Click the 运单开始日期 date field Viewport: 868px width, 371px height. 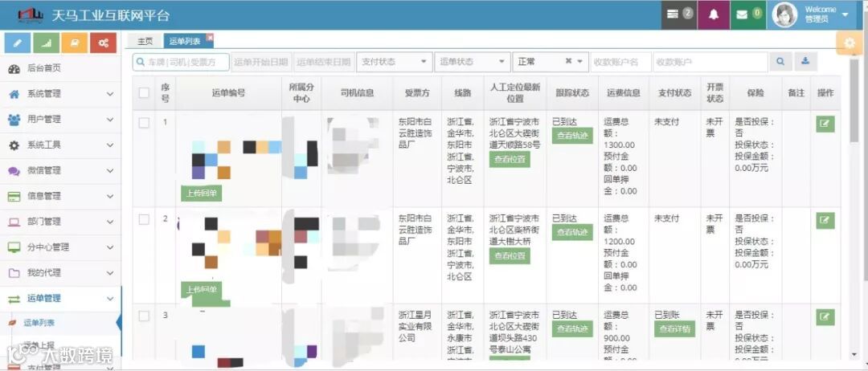point(261,62)
